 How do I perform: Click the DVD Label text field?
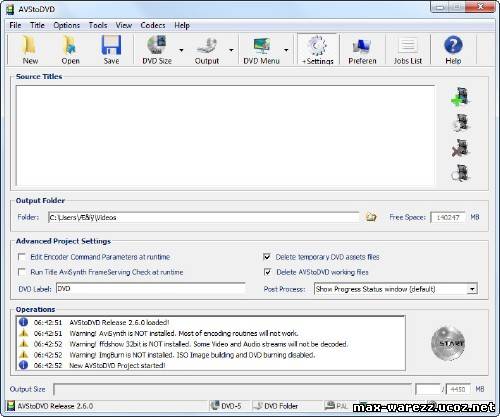[151, 289]
